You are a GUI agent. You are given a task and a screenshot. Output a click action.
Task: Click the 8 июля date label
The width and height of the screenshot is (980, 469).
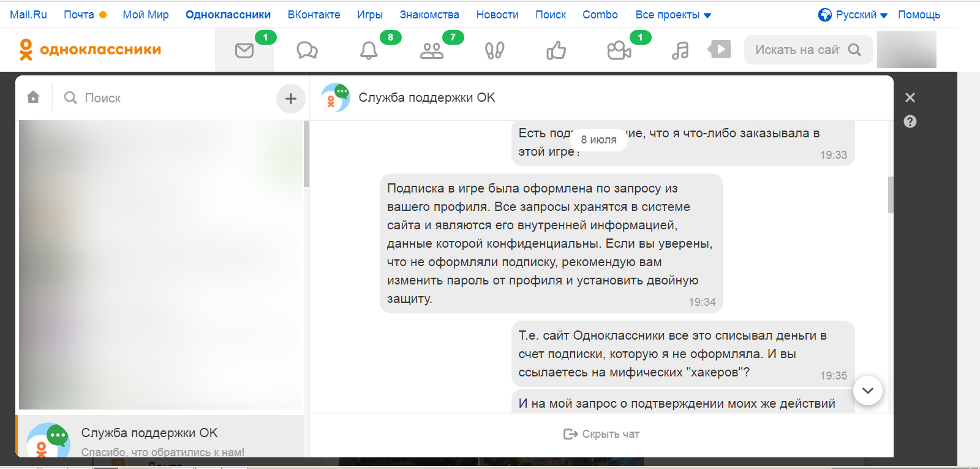point(598,140)
